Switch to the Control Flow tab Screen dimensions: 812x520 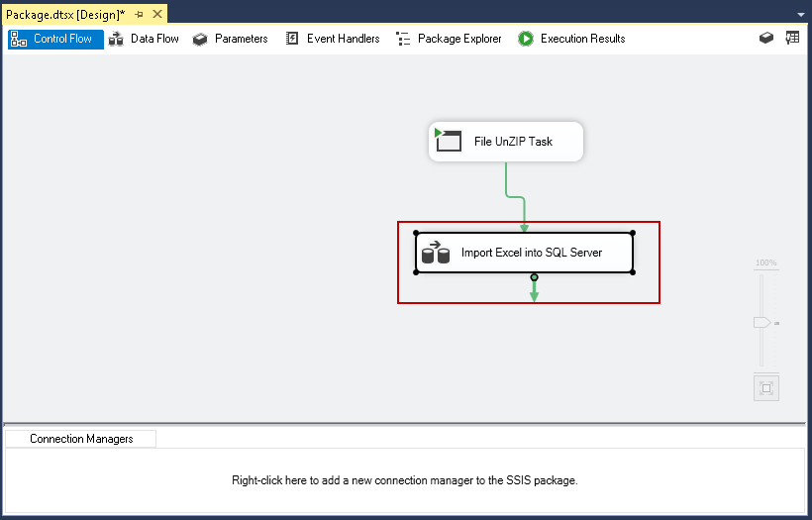point(55,39)
